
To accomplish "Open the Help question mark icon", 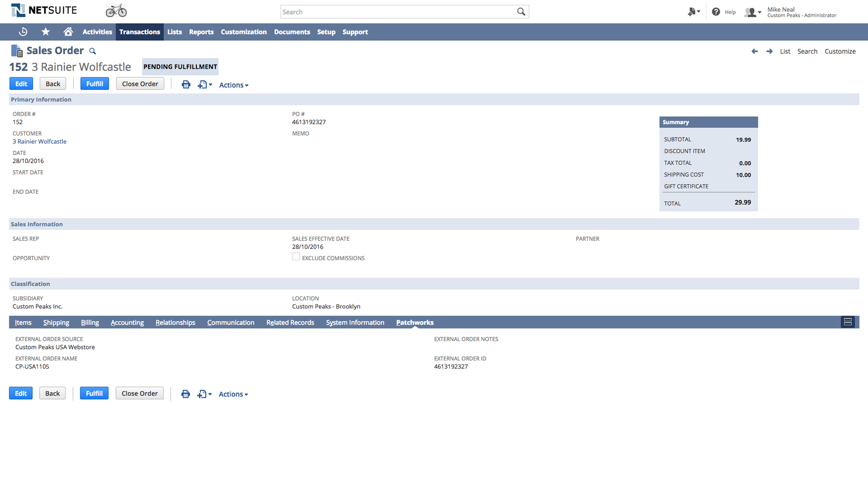I will click(716, 12).
